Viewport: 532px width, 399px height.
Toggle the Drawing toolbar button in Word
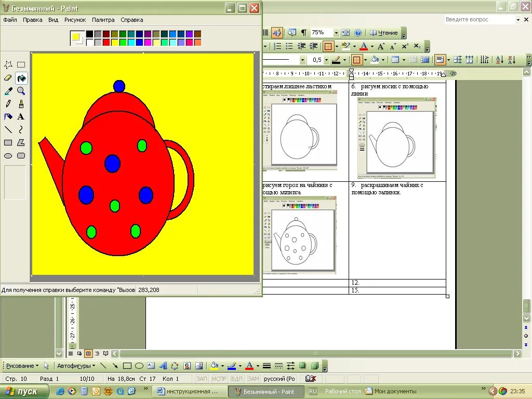tap(277, 33)
